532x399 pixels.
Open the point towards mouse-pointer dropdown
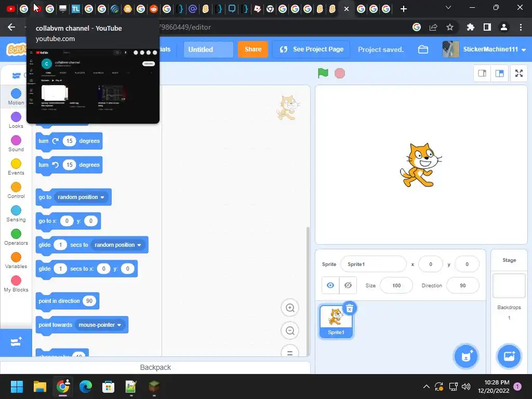tap(100, 325)
